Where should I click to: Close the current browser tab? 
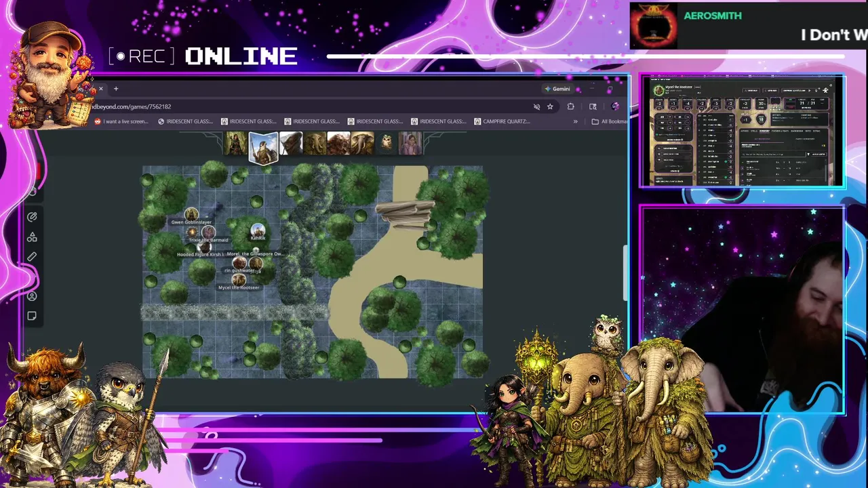click(100, 89)
